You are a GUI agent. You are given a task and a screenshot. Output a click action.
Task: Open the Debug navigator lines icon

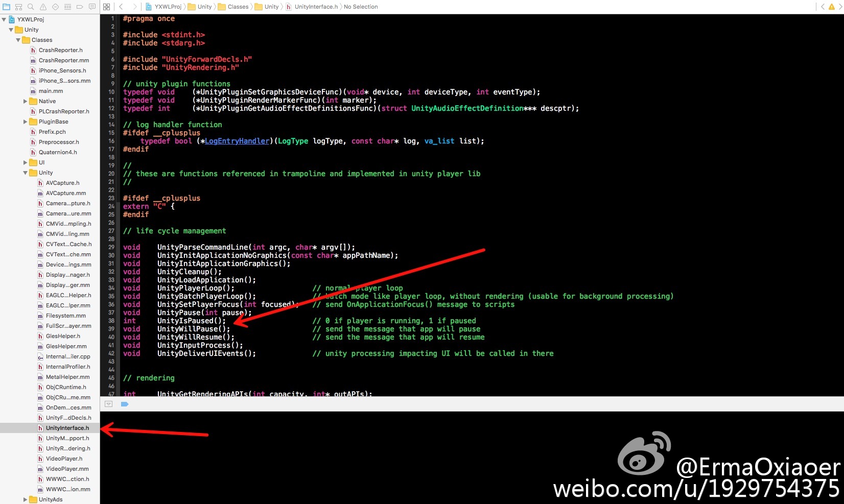pyautogui.click(x=67, y=7)
